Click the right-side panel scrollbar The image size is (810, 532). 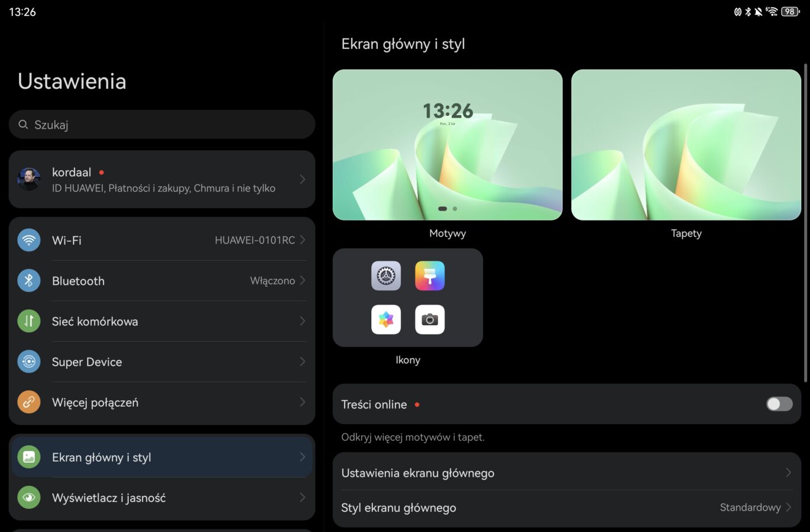tap(805, 223)
